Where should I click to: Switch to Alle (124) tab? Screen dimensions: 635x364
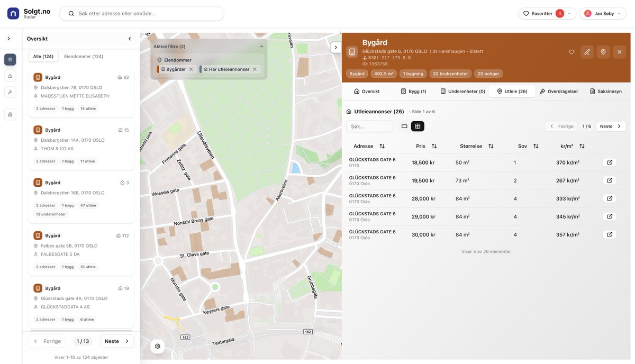click(43, 56)
